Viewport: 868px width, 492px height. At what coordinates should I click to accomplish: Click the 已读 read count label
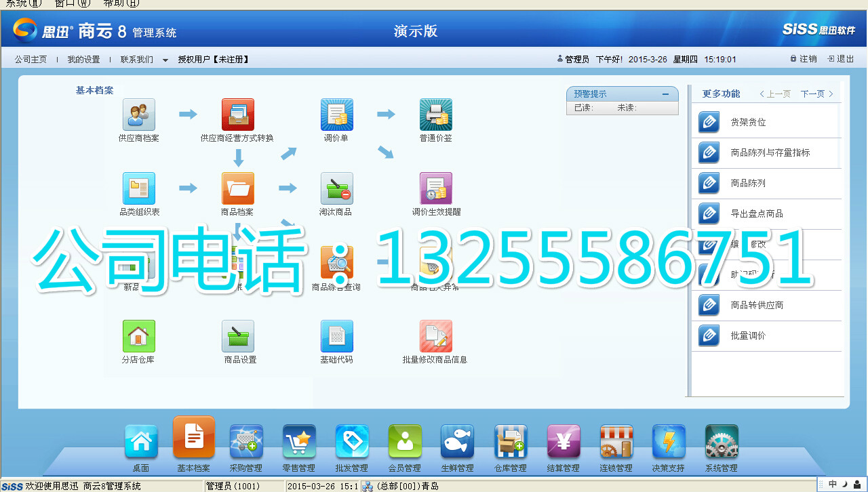coord(584,108)
